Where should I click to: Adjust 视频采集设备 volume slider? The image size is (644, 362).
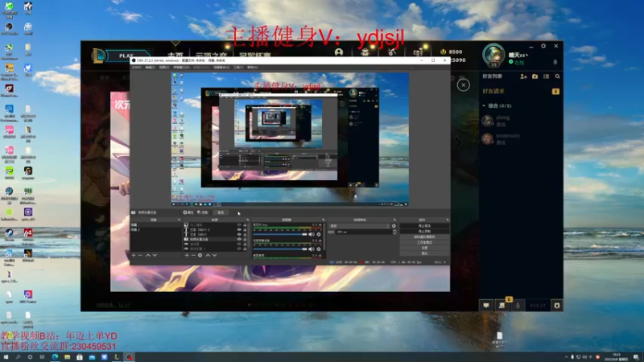pyautogui.click(x=280, y=249)
